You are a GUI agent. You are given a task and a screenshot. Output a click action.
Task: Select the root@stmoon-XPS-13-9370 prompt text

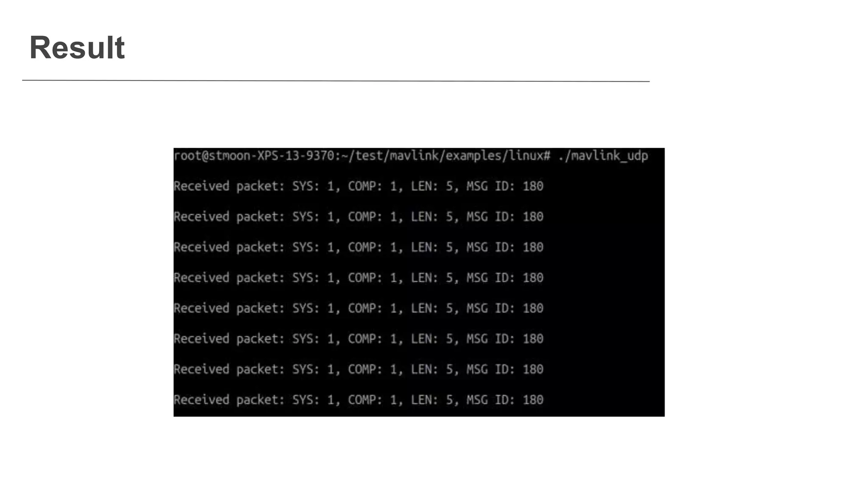(254, 156)
